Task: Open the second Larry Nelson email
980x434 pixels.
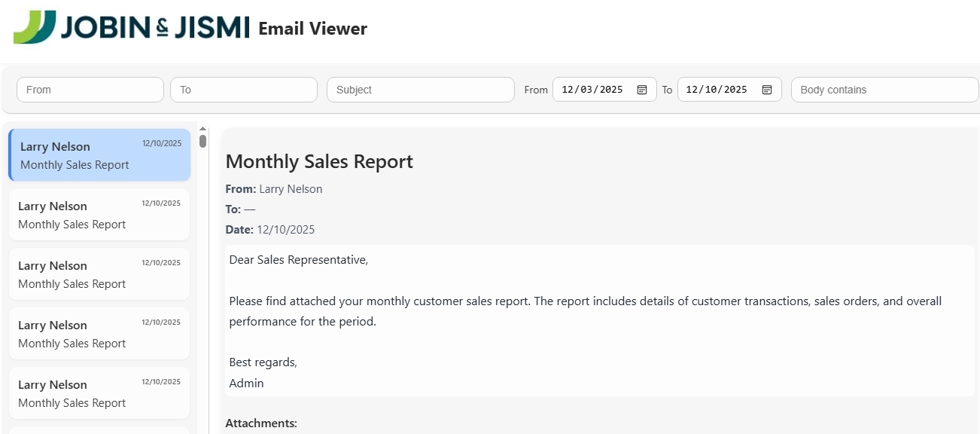Action: pyautogui.click(x=99, y=215)
